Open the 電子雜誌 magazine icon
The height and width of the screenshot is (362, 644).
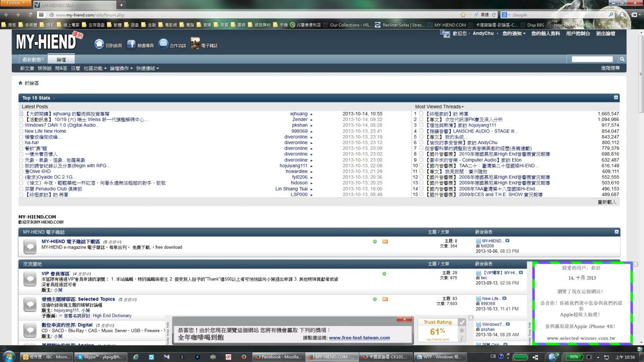195,44
